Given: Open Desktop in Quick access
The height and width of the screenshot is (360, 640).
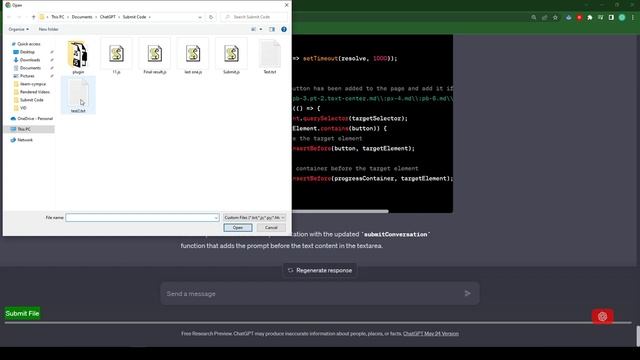Looking at the screenshot, I should 27,52.
